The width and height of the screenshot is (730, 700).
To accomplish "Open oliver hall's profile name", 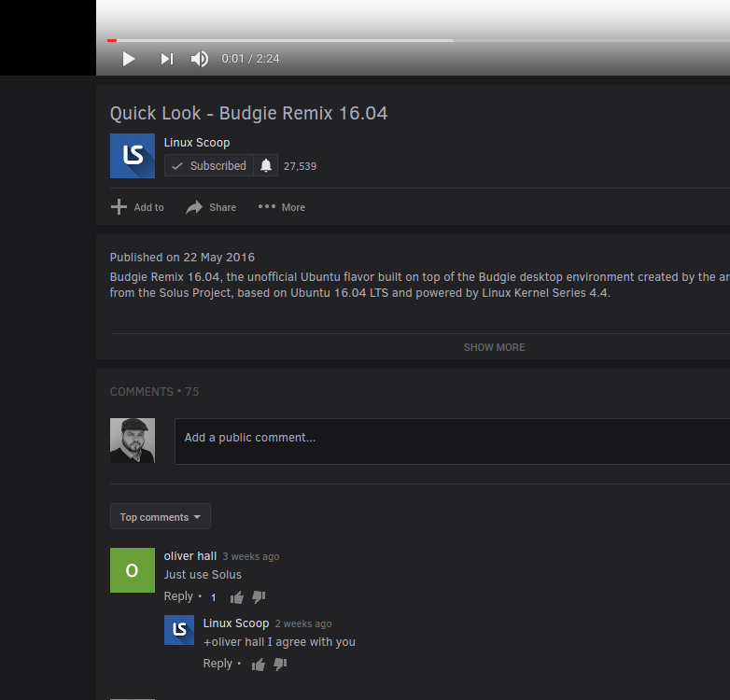I will pos(190,556).
